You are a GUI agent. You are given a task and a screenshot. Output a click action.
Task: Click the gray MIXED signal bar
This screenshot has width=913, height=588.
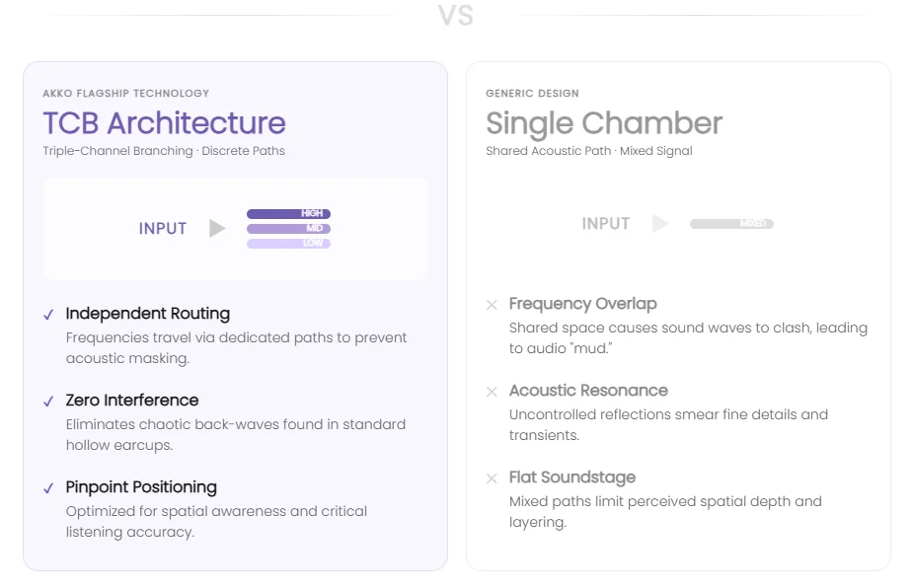(x=731, y=224)
